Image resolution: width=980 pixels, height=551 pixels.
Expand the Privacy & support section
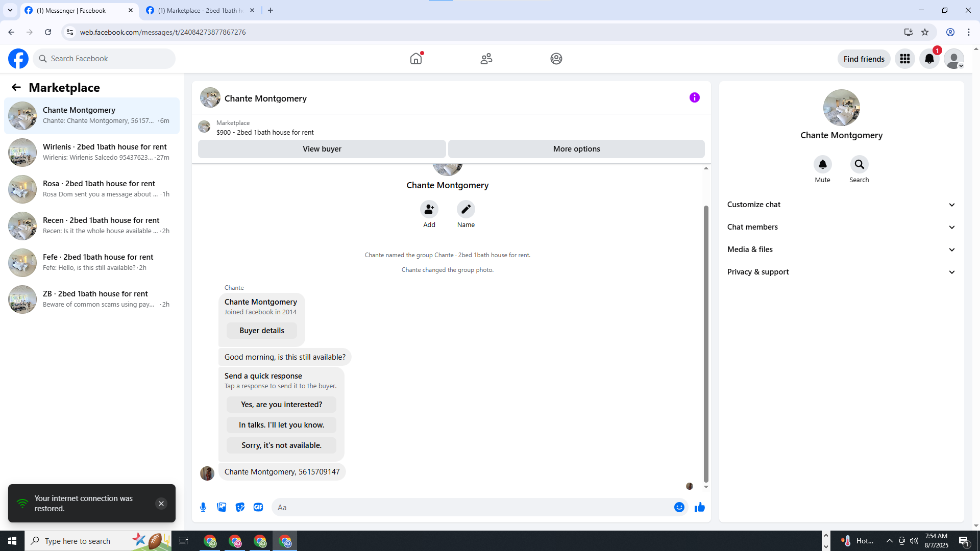tap(841, 272)
